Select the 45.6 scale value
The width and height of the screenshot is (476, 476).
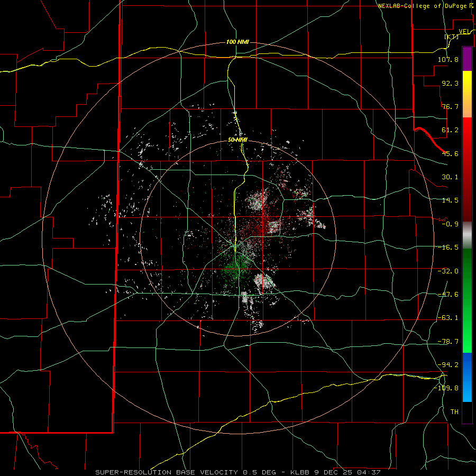pos(450,153)
